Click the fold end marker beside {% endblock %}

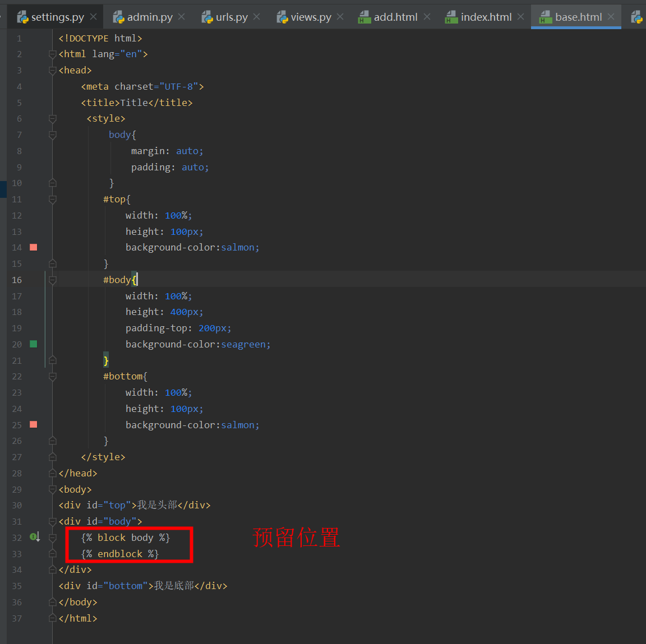pyautogui.click(x=52, y=553)
